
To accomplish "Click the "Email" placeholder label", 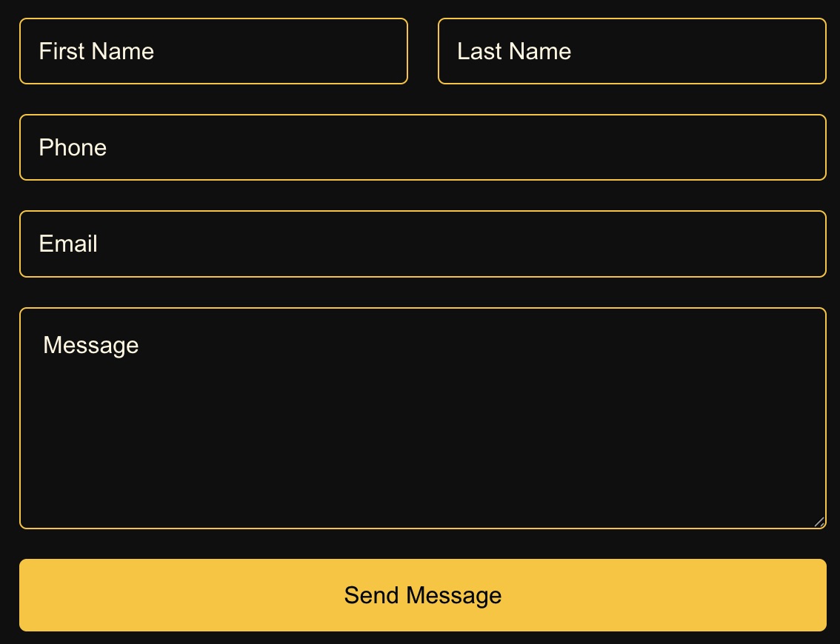I will 68,244.
